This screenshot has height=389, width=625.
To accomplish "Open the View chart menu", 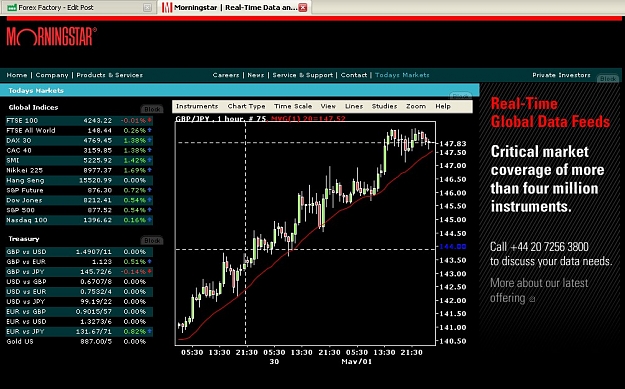I will [x=328, y=106].
